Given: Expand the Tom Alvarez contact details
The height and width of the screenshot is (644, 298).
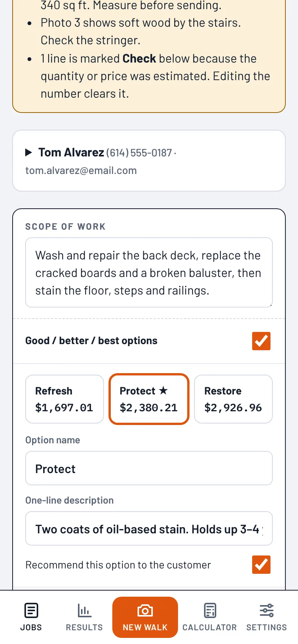Looking at the screenshot, I should (x=29, y=153).
